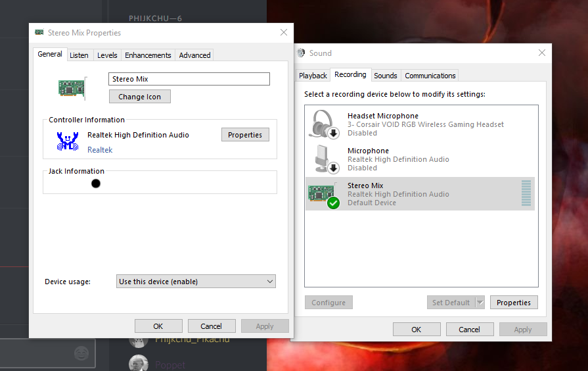Click the Sound window speaker title icon
Screen dimensions: 588x371
click(301, 53)
